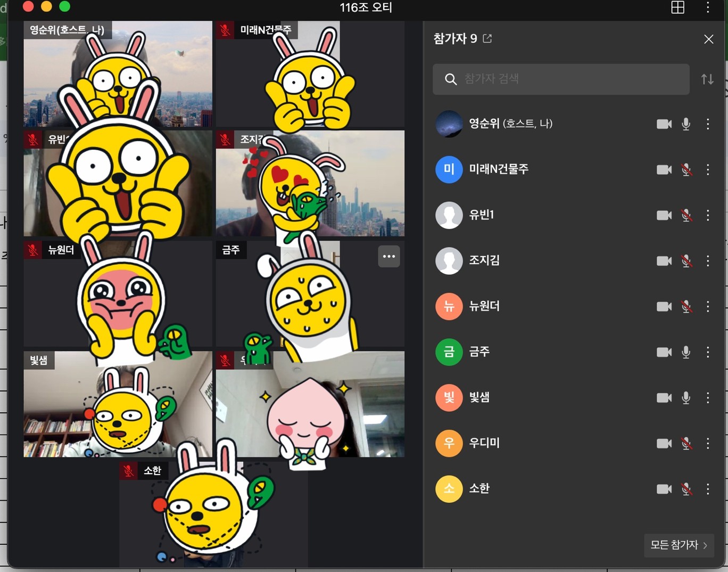Select participant name 우디미 in list

pos(484,443)
